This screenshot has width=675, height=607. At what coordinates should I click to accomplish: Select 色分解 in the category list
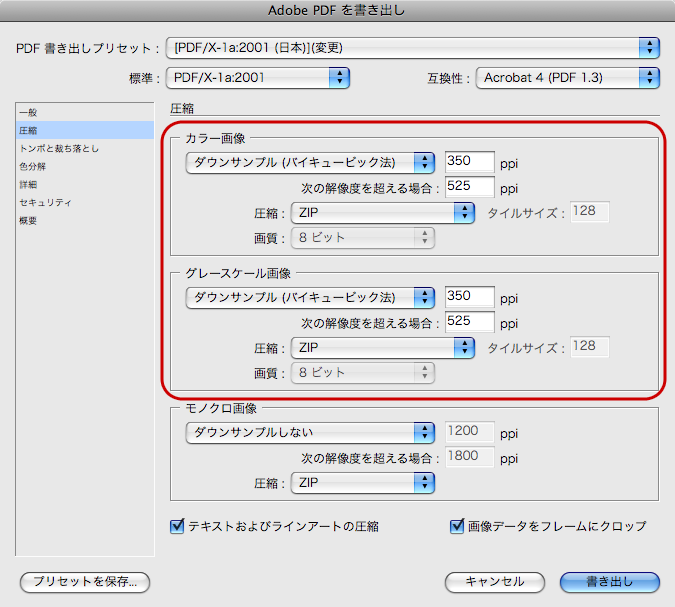tap(85, 167)
